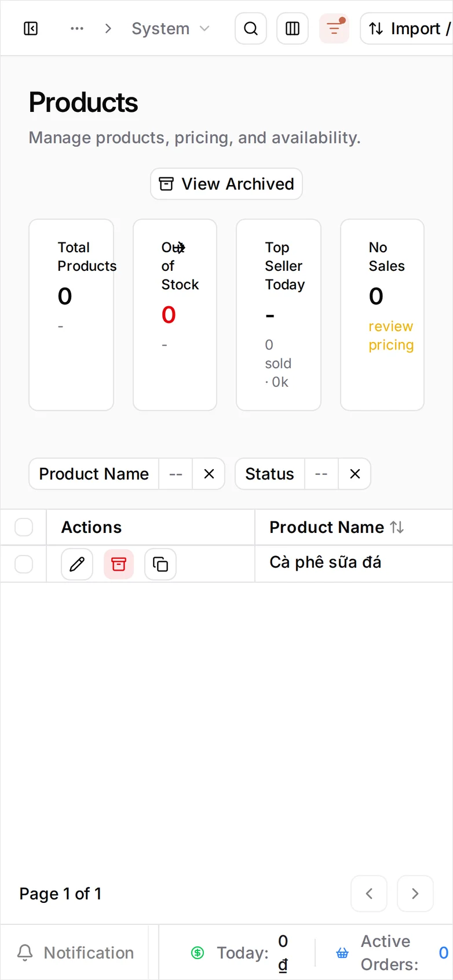Remove the Status filter
This screenshot has height=980, width=453.
[x=355, y=474]
